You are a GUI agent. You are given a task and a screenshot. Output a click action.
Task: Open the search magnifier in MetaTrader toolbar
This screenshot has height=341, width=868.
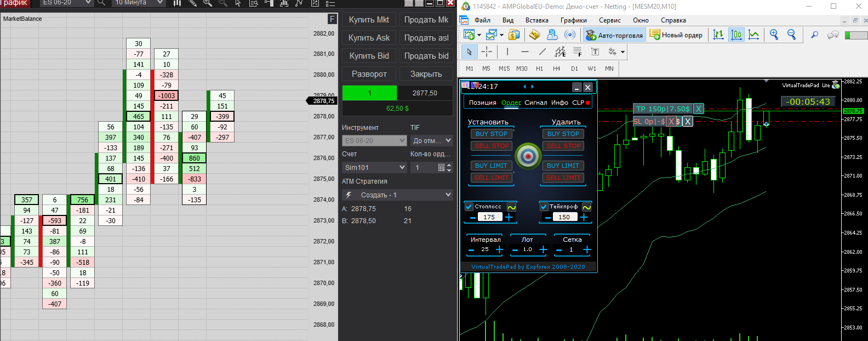[814, 35]
